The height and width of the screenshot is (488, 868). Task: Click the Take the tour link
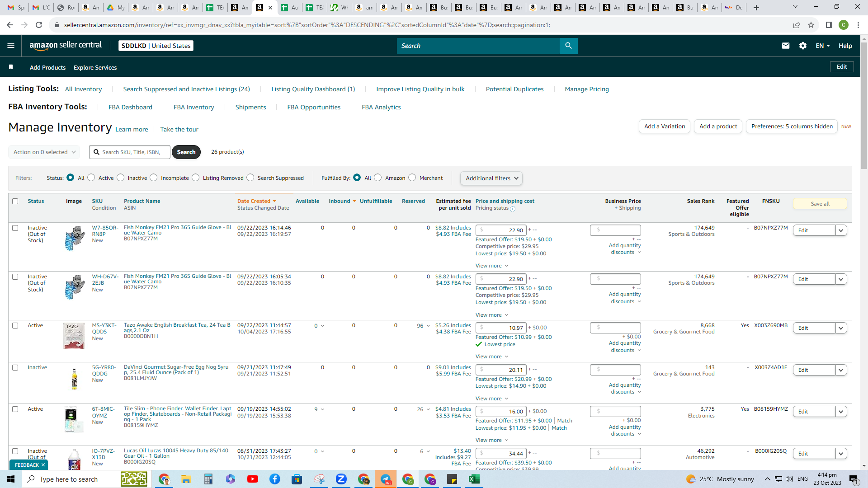pos(179,129)
